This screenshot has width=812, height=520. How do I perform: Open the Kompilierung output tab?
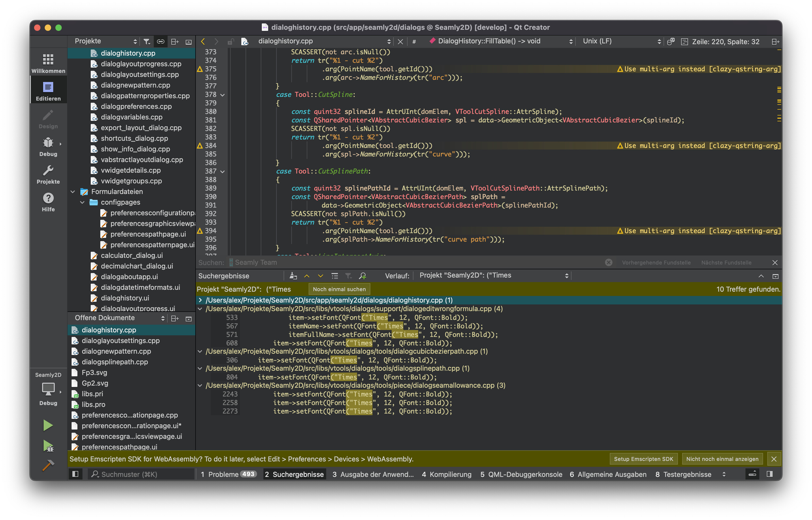click(x=446, y=474)
